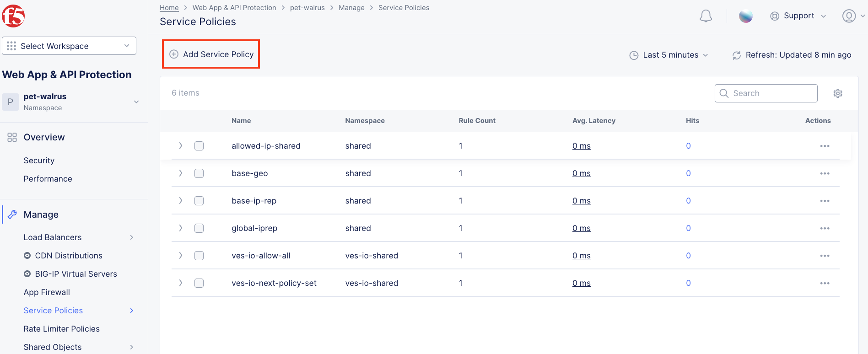
Task: Open the user account profile icon
Action: click(x=849, y=16)
